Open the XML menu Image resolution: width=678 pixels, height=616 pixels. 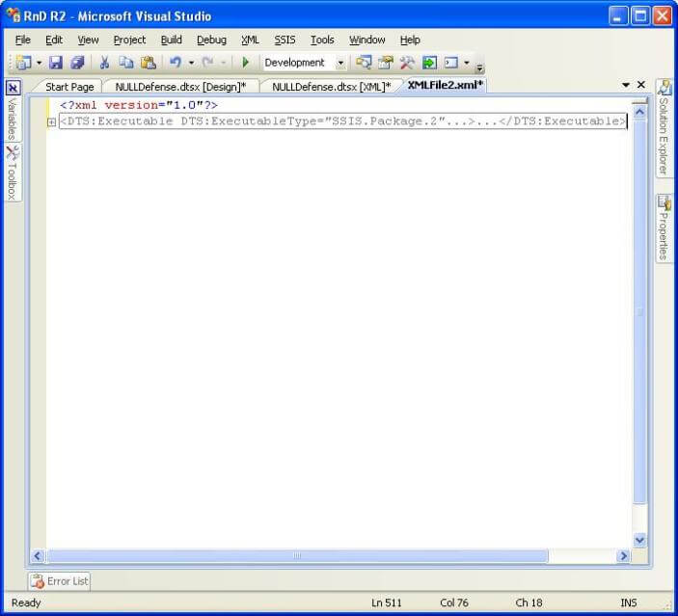click(x=250, y=40)
